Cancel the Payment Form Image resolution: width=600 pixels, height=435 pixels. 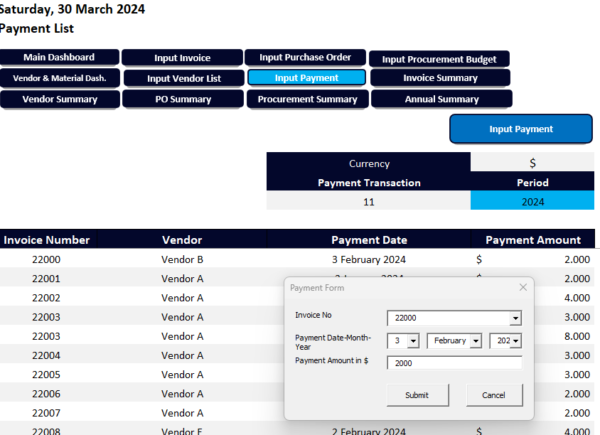(x=494, y=395)
